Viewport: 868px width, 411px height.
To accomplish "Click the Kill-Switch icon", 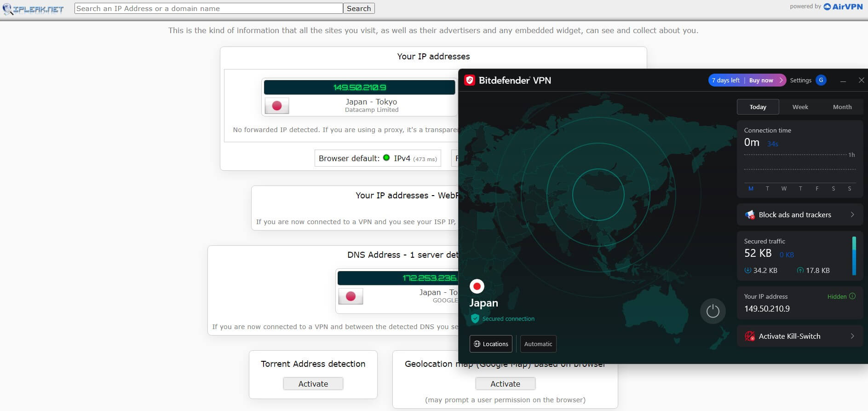I will (750, 336).
